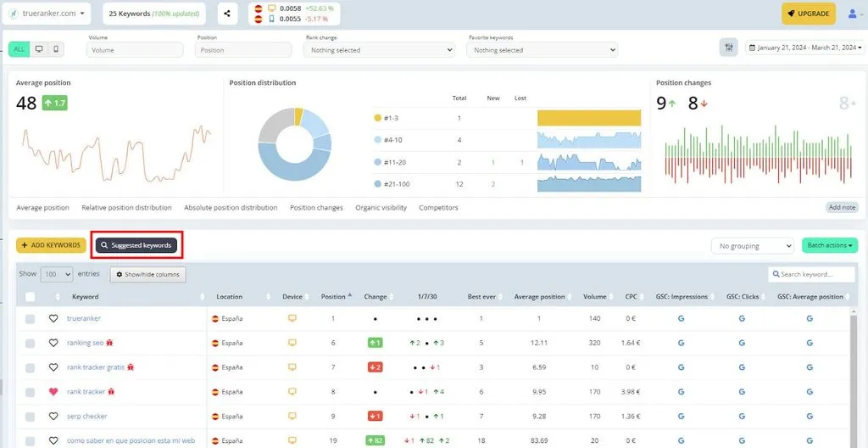Change the Show entries count dropdown

click(57, 274)
